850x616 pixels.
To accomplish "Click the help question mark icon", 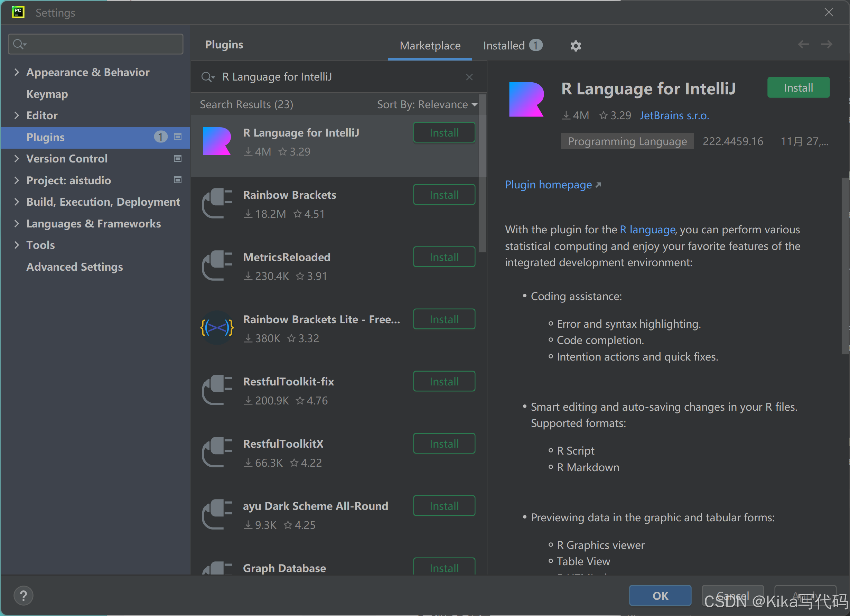I will (23, 595).
